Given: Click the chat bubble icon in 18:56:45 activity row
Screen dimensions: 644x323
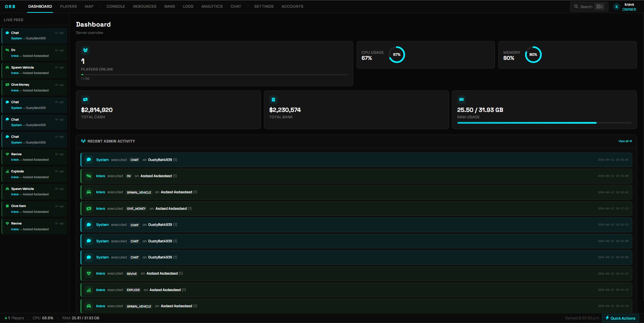Looking at the screenshot, I should coord(89,160).
